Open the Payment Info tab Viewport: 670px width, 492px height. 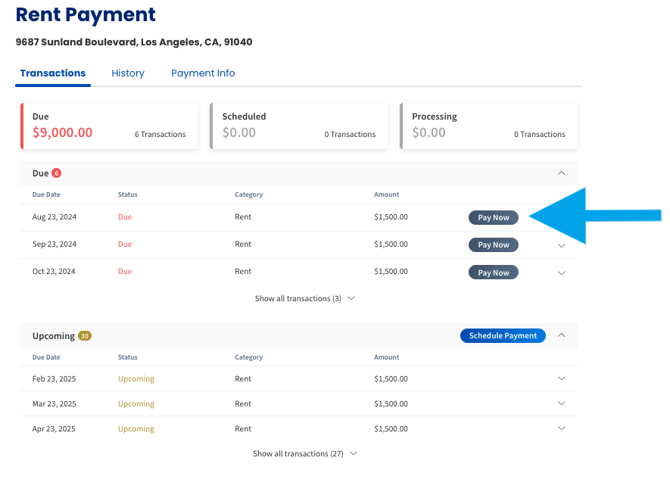coord(203,73)
